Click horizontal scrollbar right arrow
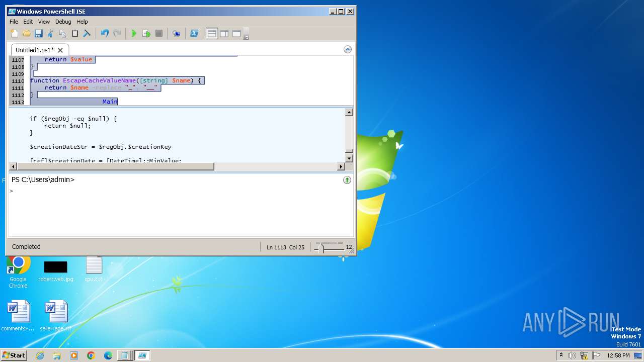 click(341, 166)
